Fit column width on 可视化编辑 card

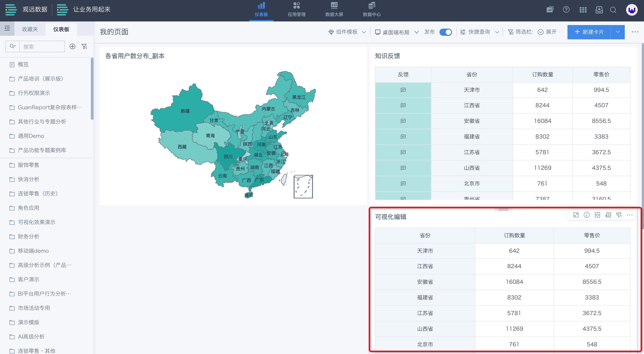click(597, 215)
